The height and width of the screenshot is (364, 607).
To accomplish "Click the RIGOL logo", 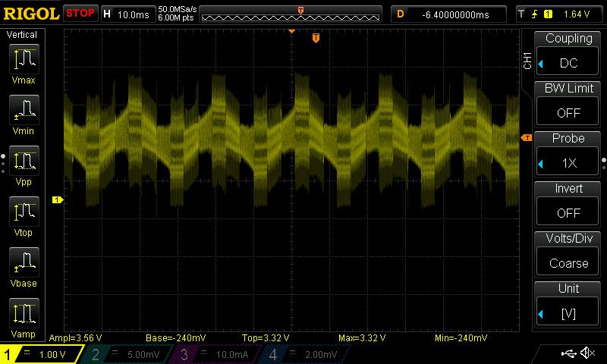I will (x=31, y=14).
